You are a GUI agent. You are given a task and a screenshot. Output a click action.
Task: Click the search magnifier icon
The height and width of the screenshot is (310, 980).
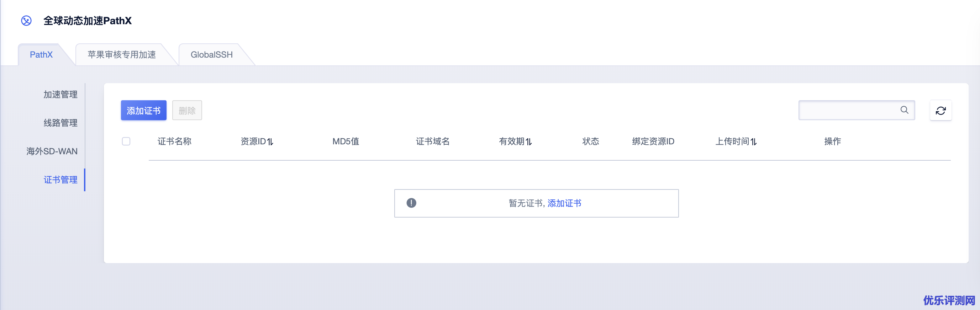coord(904,110)
